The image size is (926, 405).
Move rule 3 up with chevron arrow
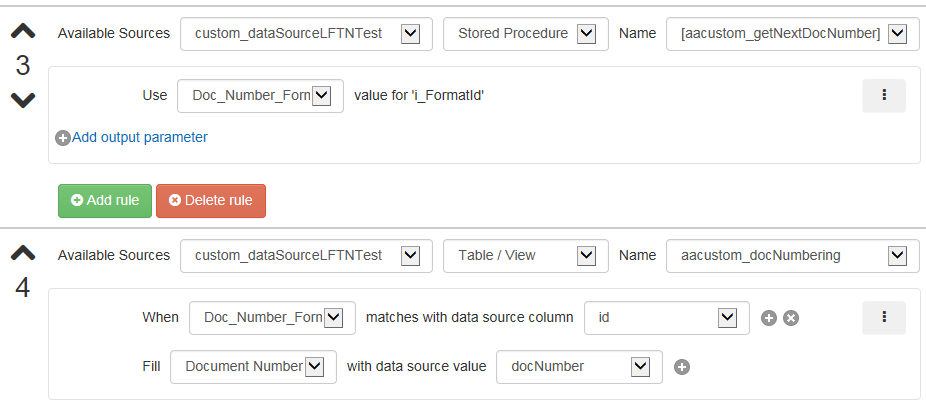pos(23,31)
